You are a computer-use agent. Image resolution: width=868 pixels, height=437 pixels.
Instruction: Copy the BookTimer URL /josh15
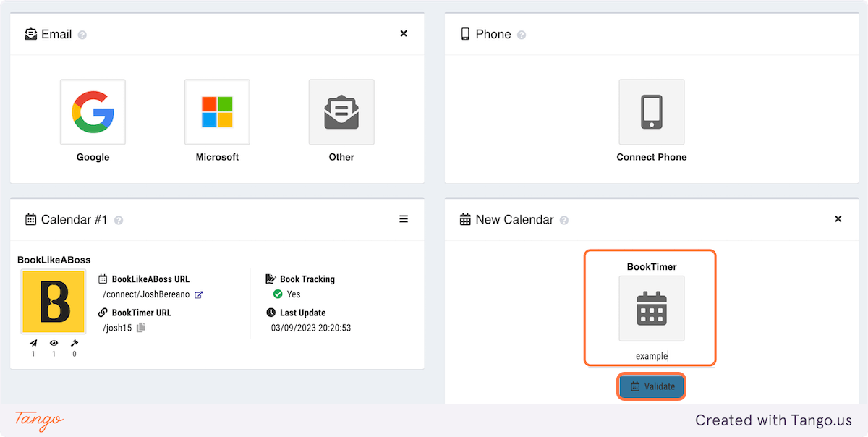[141, 328]
